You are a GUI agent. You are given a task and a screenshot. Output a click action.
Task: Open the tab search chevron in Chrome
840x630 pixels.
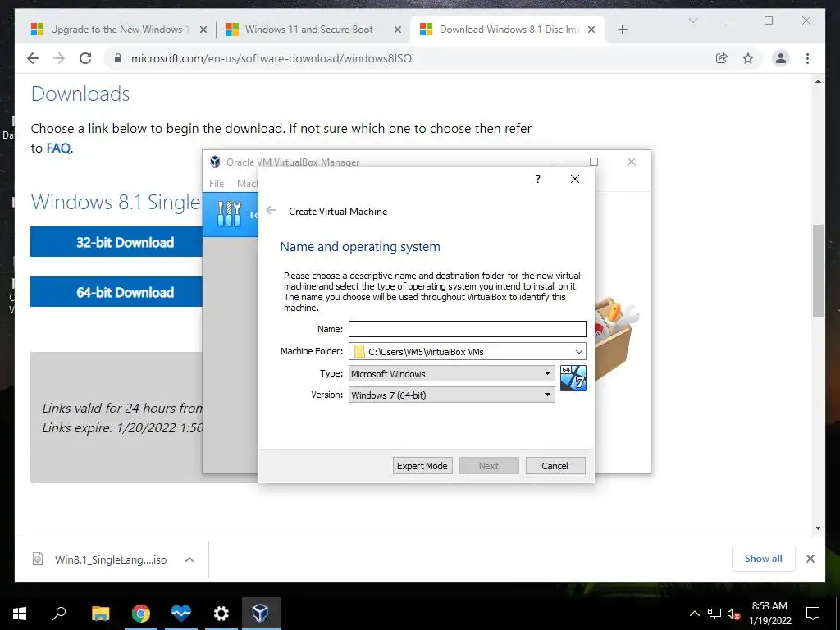(x=692, y=21)
